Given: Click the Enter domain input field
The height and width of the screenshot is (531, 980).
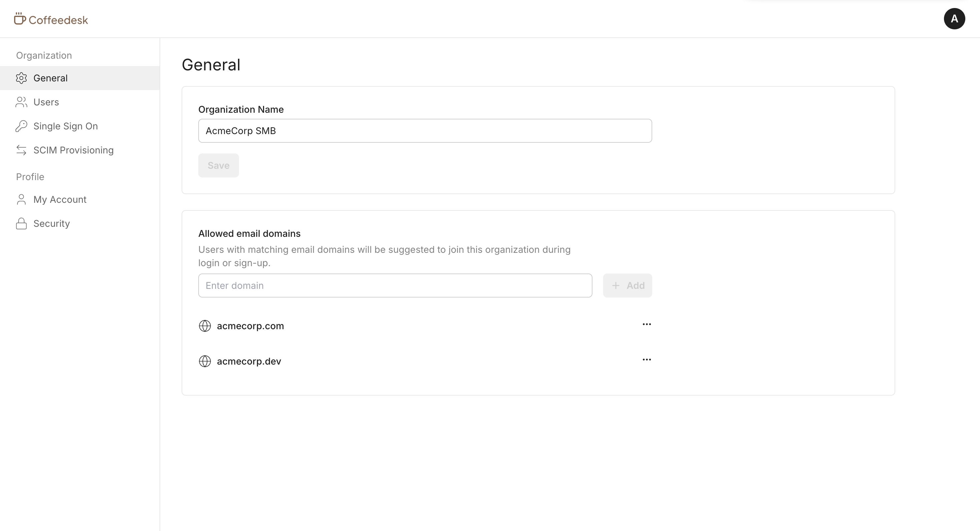Looking at the screenshot, I should [x=395, y=286].
